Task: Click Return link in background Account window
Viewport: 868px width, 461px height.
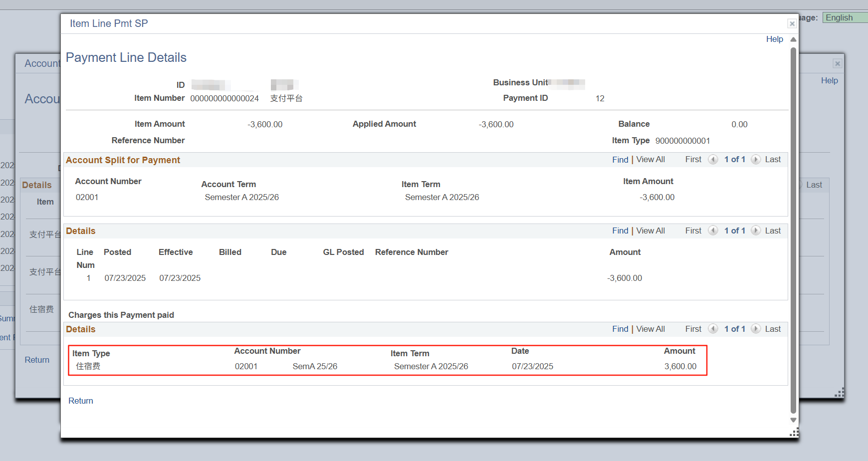Action: 37,360
